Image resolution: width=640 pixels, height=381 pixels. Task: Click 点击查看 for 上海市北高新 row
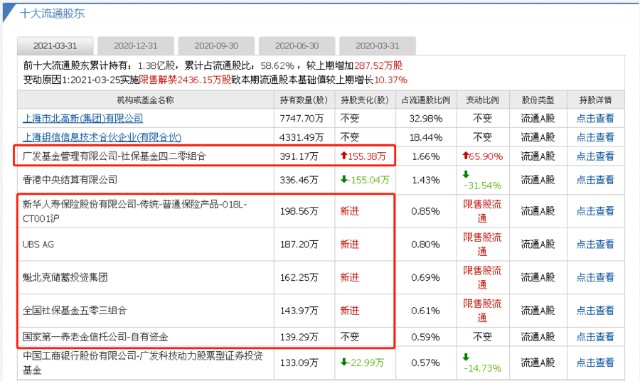(x=595, y=118)
